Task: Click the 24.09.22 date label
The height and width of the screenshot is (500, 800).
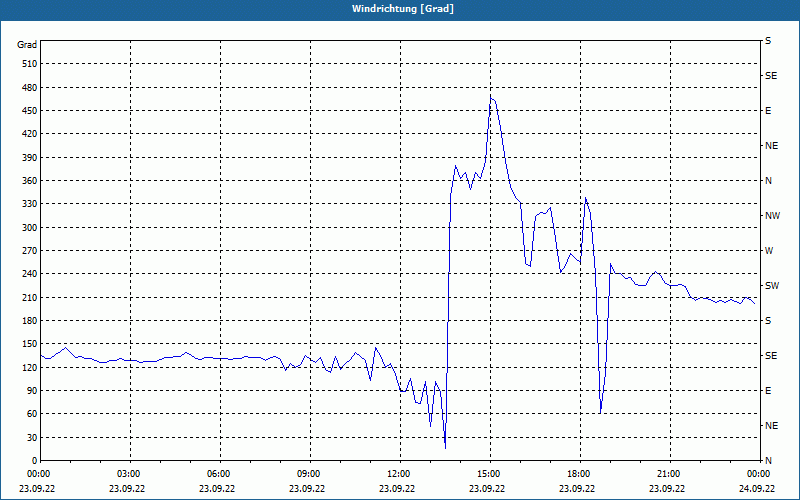Action: click(x=757, y=488)
